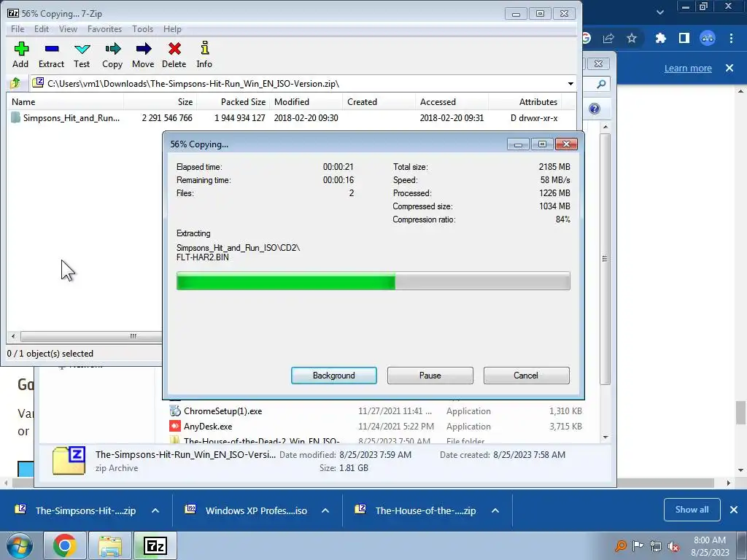Click the Chrome profile avatar
Screen dimensions: 747x560
[x=708, y=38]
